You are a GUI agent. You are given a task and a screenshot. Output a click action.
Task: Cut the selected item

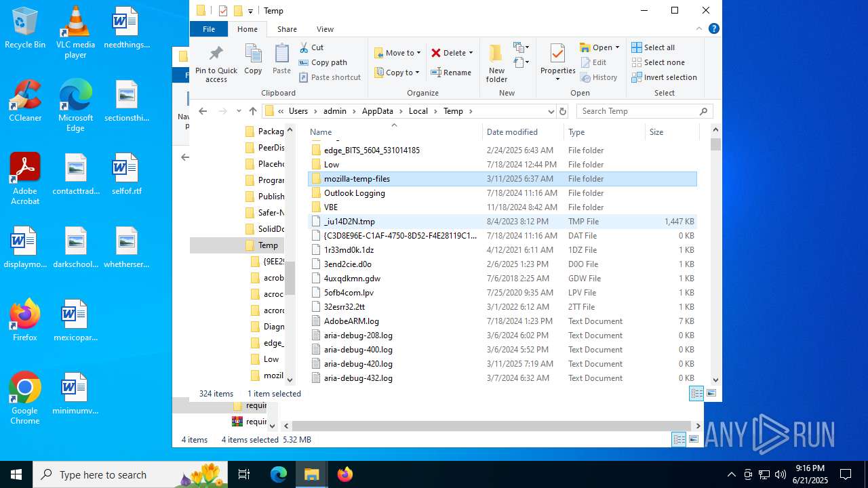[311, 47]
